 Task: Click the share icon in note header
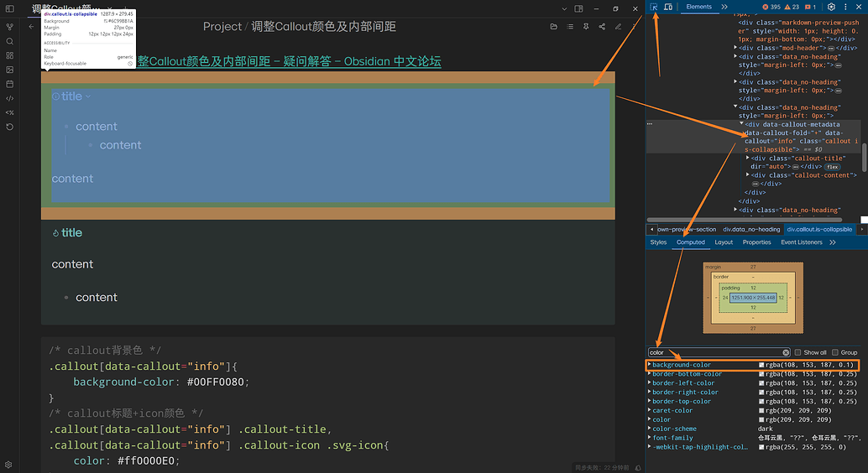point(602,27)
